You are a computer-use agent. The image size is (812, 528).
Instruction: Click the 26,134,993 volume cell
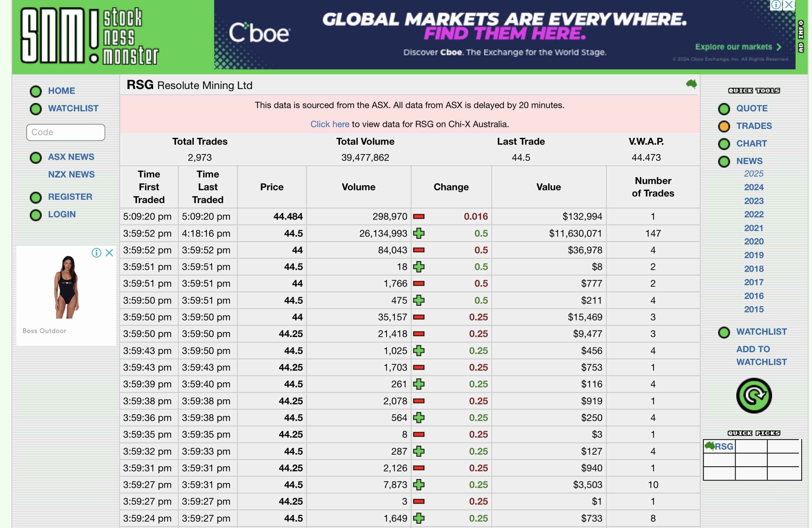(359, 233)
